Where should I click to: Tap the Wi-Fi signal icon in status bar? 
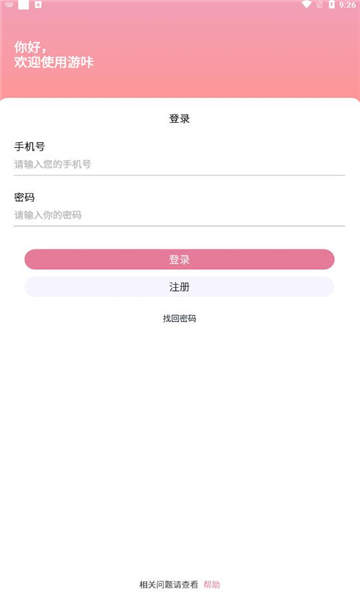306,5
